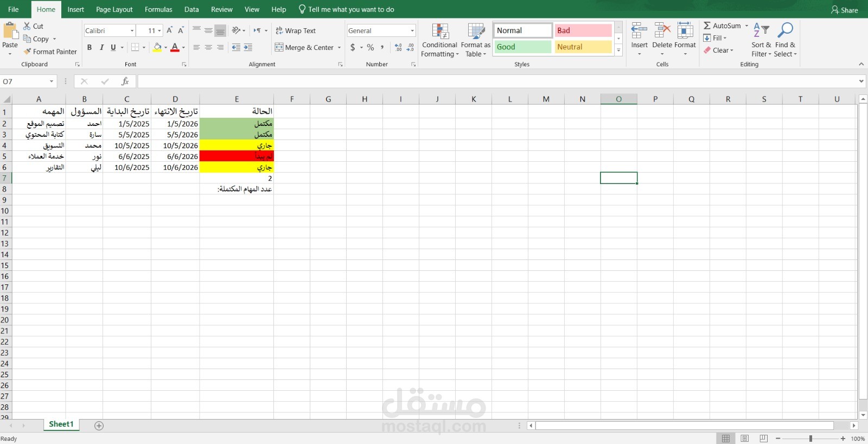Collapse the ribbon with the arrow
This screenshot has height=444, width=868.
coord(861,64)
